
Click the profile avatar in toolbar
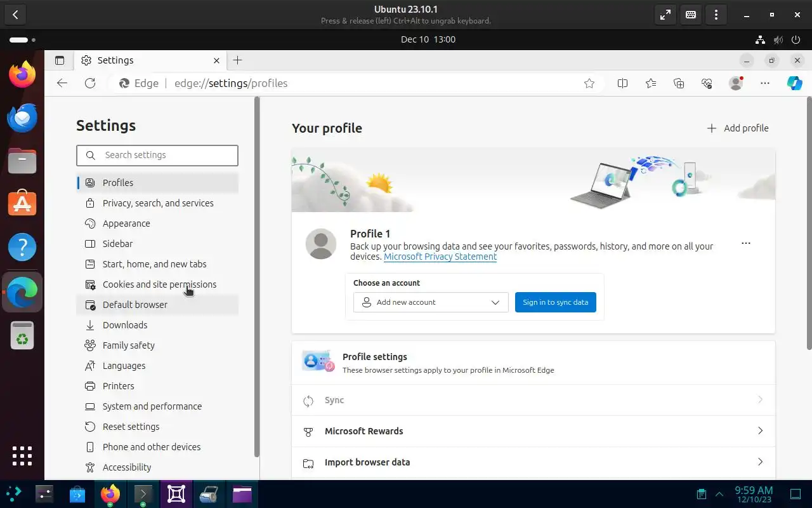[x=736, y=83]
